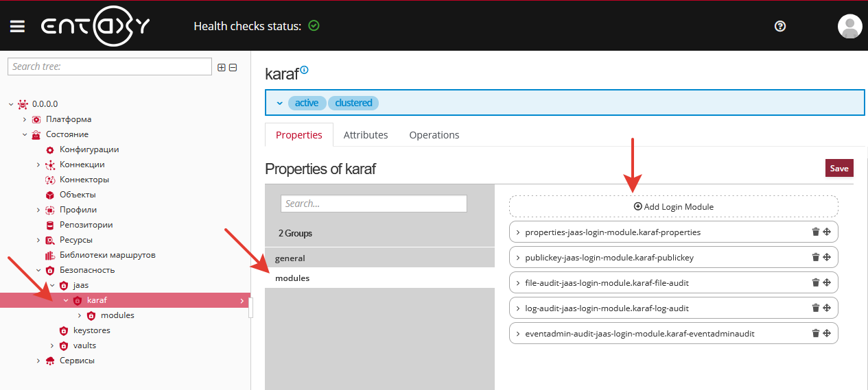This screenshot has width=868, height=390.
Task: Switch to the Operations tab
Action: coord(434,135)
